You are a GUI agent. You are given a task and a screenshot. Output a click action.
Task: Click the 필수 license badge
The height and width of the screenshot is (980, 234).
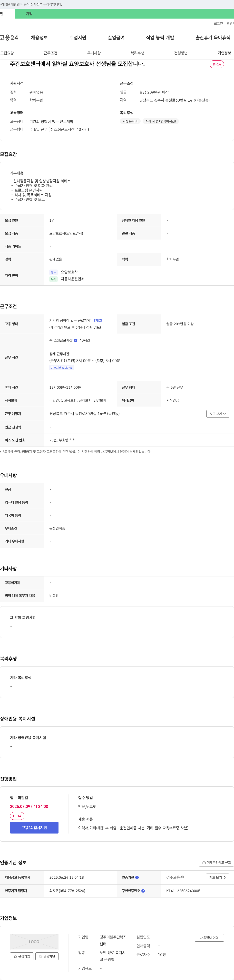point(54,272)
